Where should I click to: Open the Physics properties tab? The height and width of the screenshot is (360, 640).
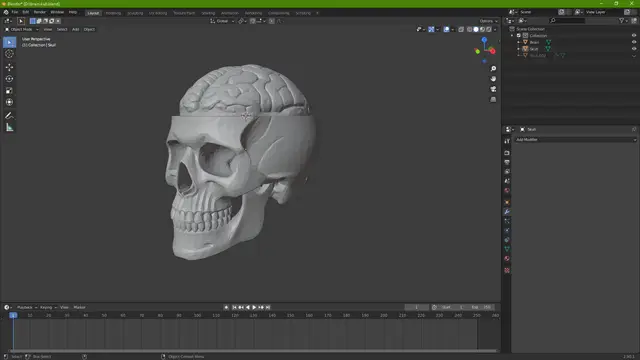tap(507, 231)
